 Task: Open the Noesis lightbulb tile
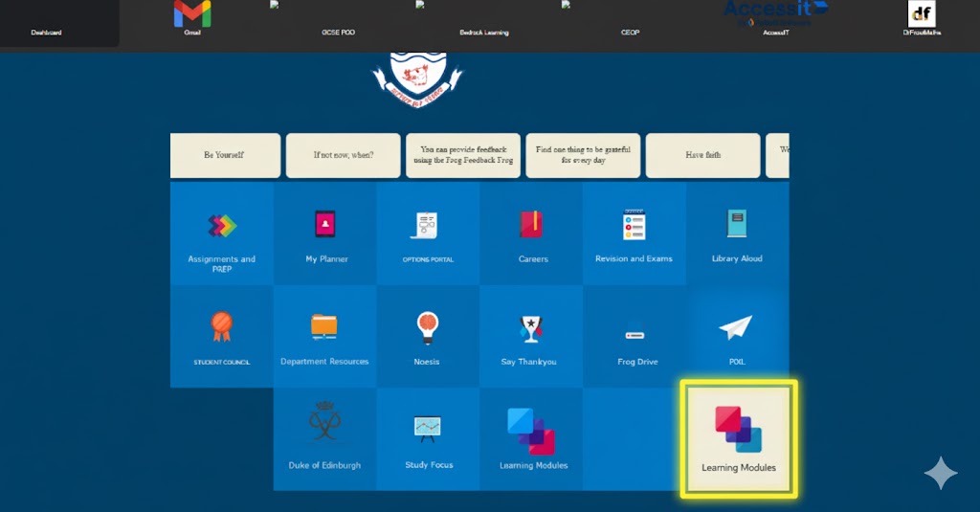pyautogui.click(x=428, y=336)
